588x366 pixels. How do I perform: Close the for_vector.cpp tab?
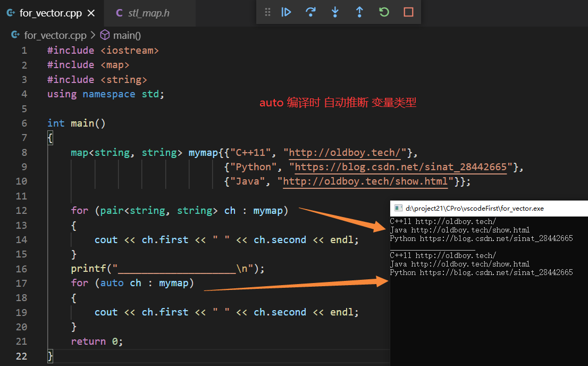(91, 13)
